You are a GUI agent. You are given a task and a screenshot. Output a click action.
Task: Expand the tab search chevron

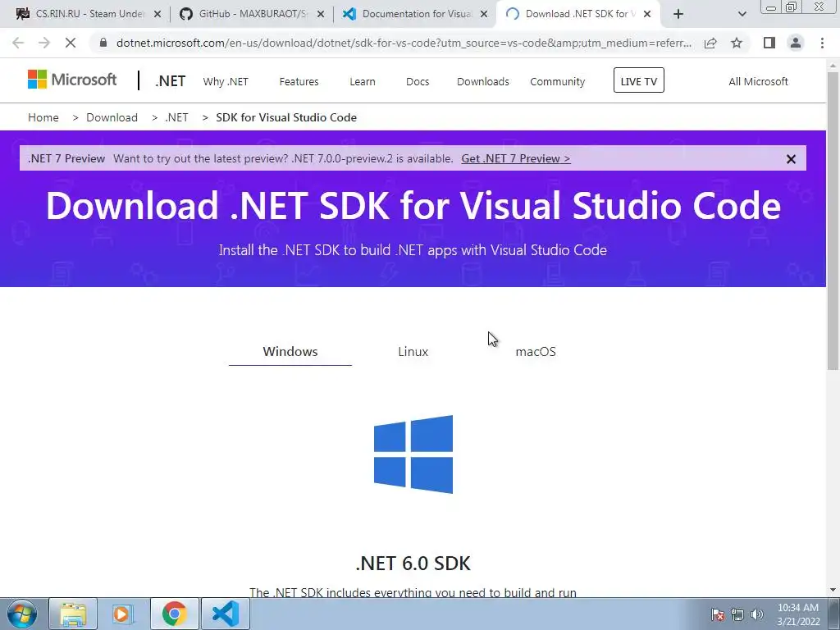coord(742,14)
